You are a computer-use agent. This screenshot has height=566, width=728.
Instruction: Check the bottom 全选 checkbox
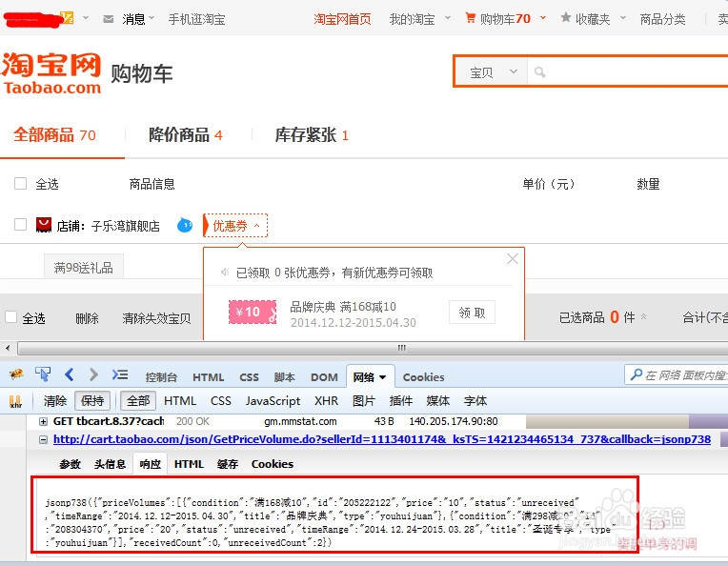click(10, 317)
